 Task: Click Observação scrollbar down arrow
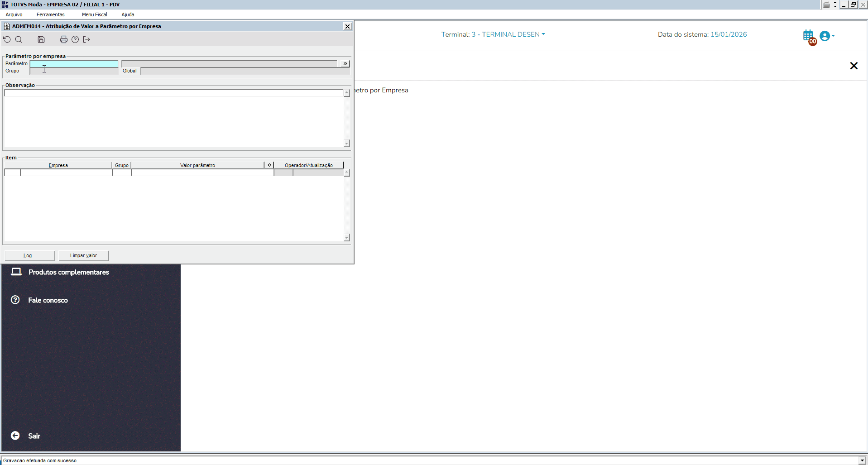347,144
